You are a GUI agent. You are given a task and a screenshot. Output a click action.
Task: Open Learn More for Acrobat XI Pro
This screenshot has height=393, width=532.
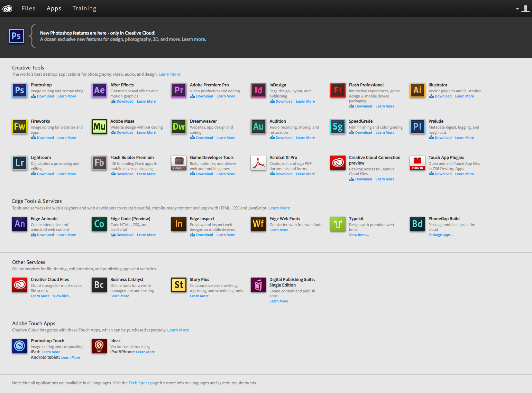[x=305, y=174]
